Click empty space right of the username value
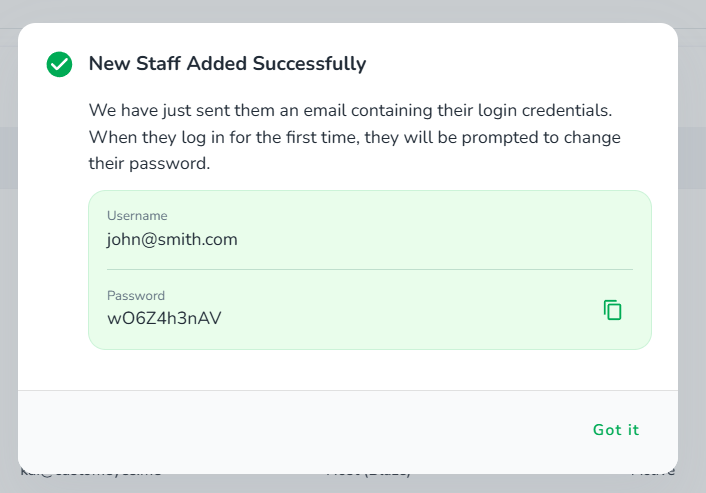 pyautogui.click(x=450, y=240)
